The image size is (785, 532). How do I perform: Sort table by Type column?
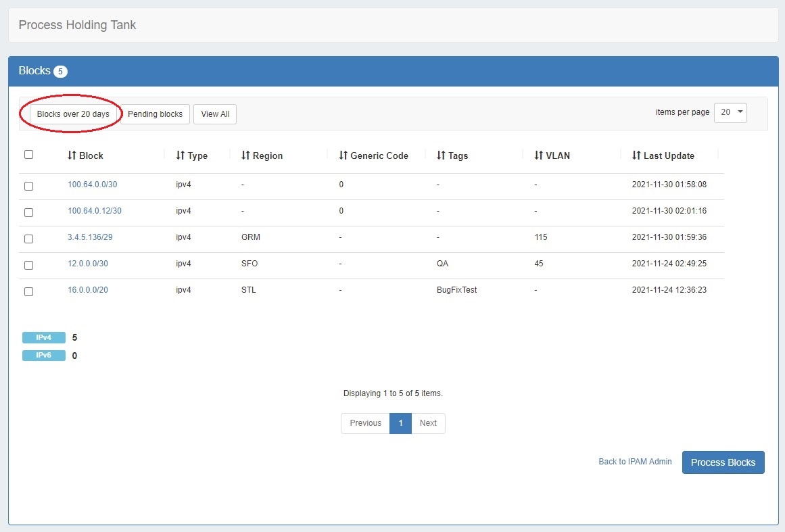pos(192,155)
